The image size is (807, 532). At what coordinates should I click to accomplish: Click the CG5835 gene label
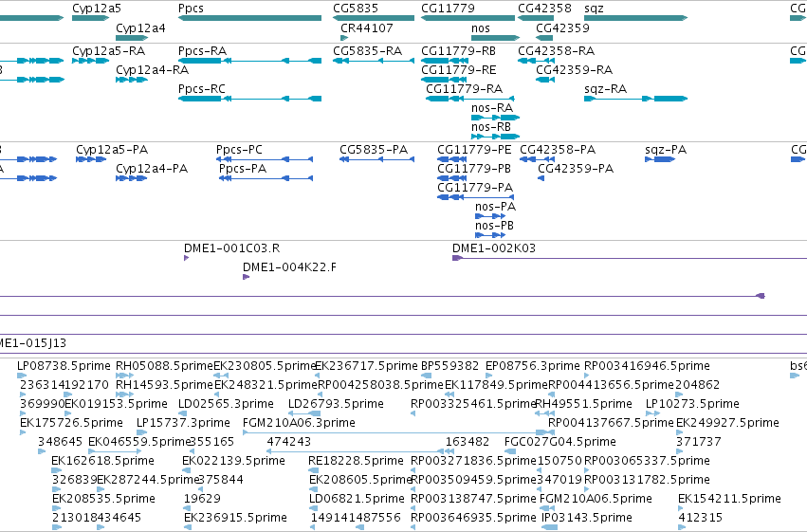click(x=356, y=9)
